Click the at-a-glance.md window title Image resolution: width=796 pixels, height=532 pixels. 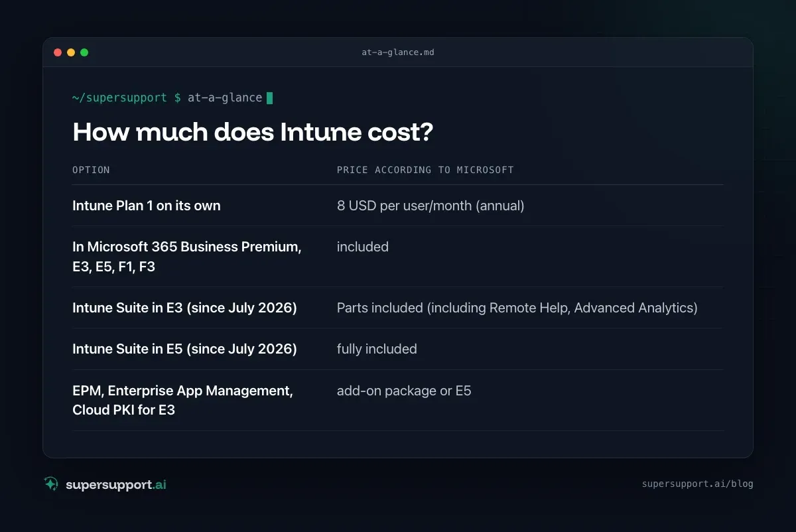pyautogui.click(x=398, y=52)
